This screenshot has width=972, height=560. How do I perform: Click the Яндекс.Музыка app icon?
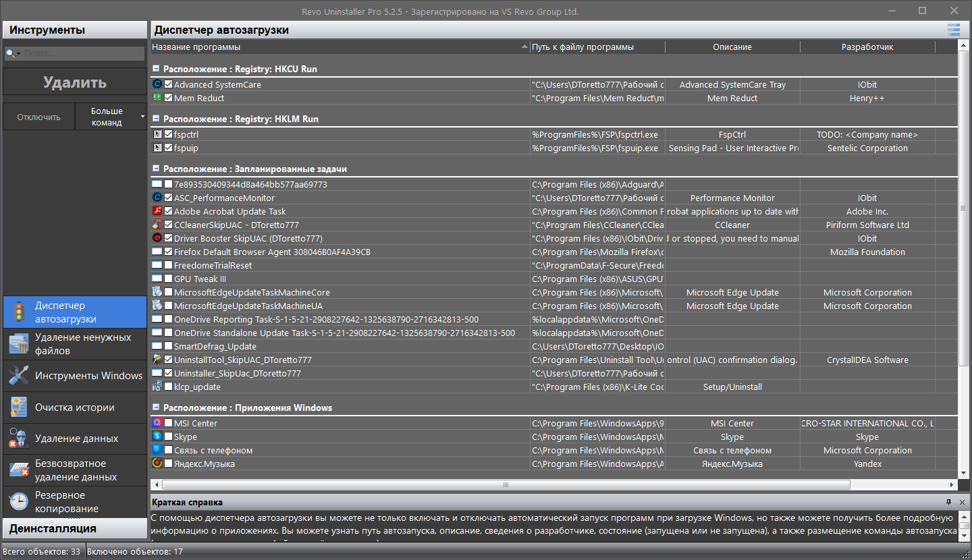157,464
